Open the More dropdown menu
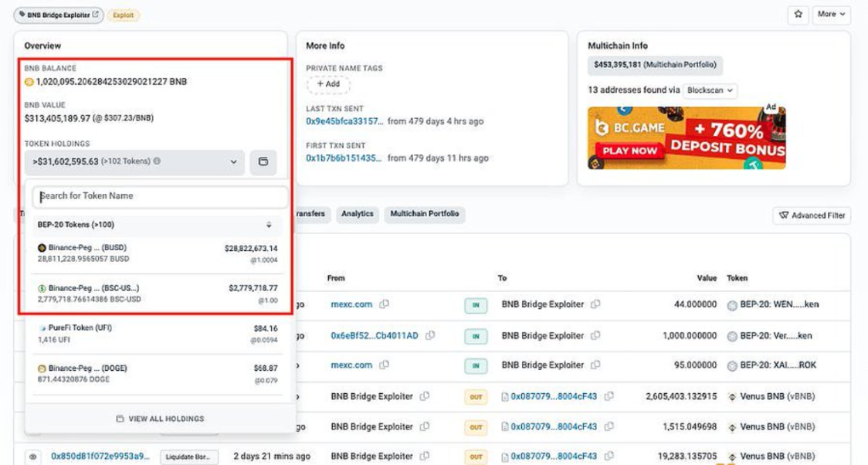868x465 pixels. point(831,14)
